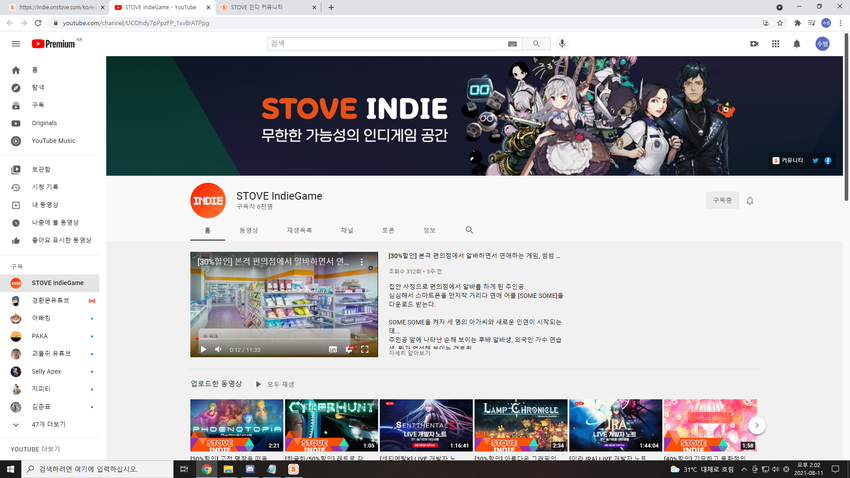Open the YouTube hamburger guide menu

[16, 44]
